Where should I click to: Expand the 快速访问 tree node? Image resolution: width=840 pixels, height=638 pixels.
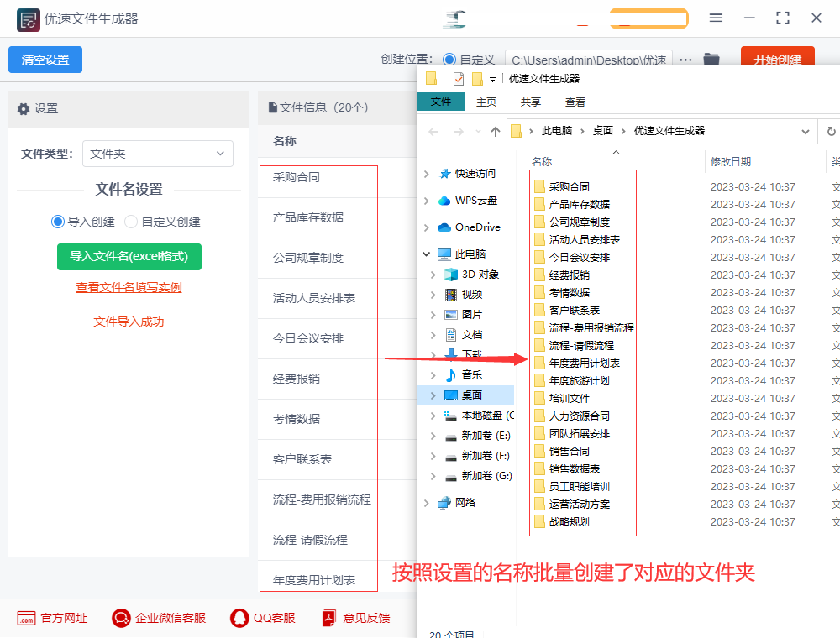tap(427, 174)
